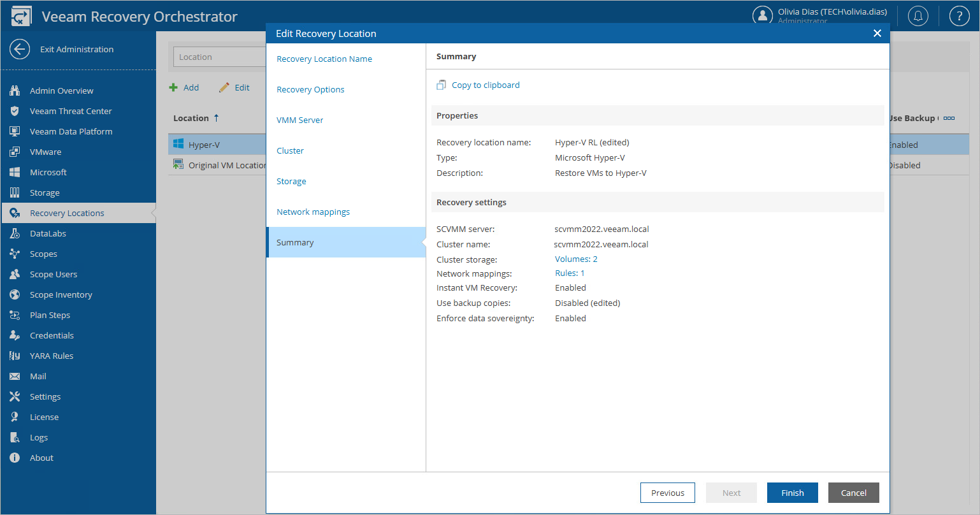The width and height of the screenshot is (980, 515).
Task: Sort by the Location column header
Action: pos(191,118)
